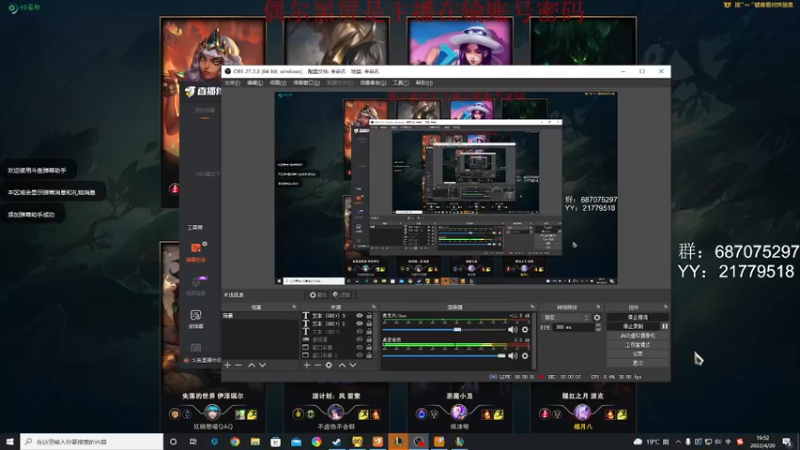800x450 pixels.
Task: Pop out the Scene Transitions dock panel
Action: 598,307
